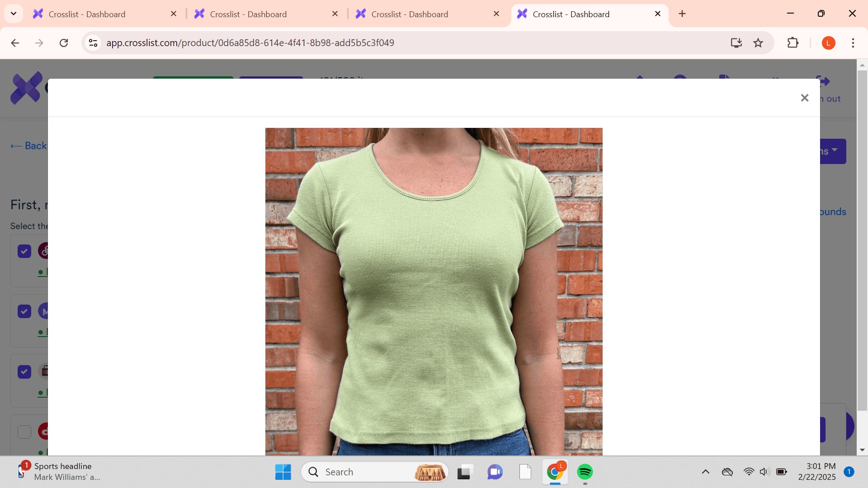Open the Chrome three-dot menu
The image size is (868, 488).
click(x=853, y=43)
